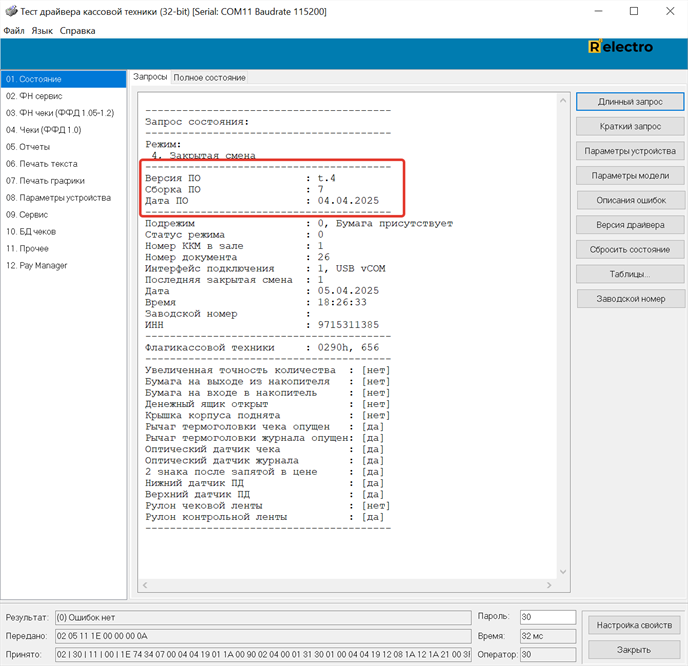Click the Параметры модели button
Viewport: 688px width, 666px height.
tap(630, 175)
